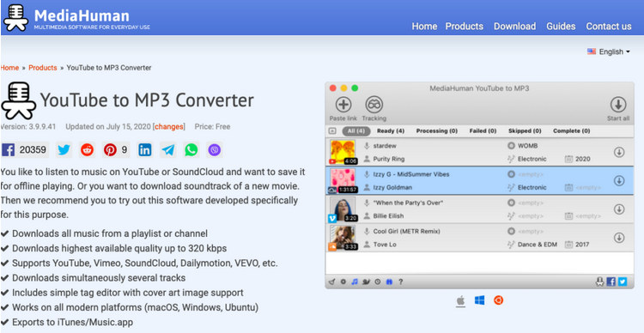The image size is (644, 333).
Task: Open Products in the top navigation
Action: (464, 27)
